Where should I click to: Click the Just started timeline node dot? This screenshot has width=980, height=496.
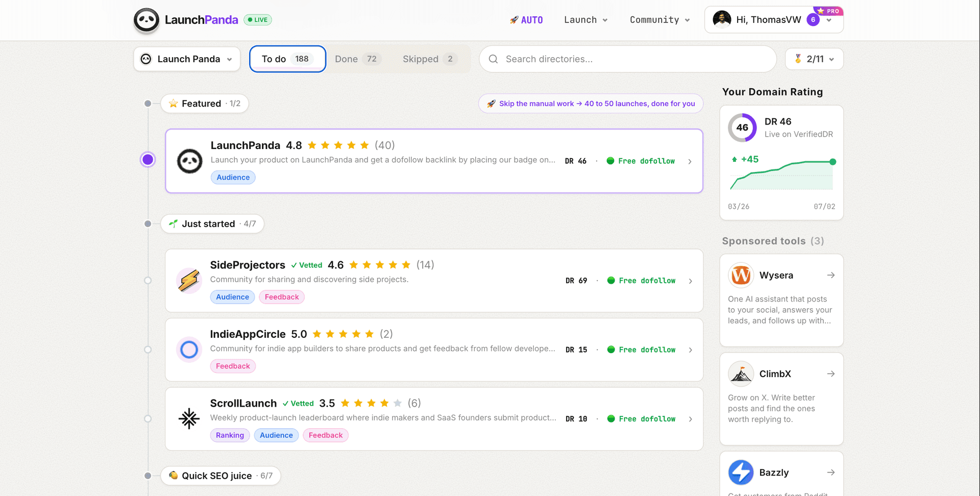(148, 224)
